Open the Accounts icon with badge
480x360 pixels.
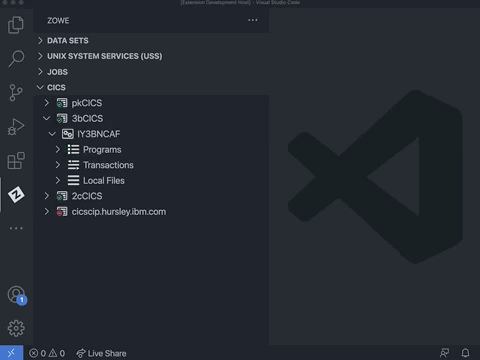tap(17, 295)
